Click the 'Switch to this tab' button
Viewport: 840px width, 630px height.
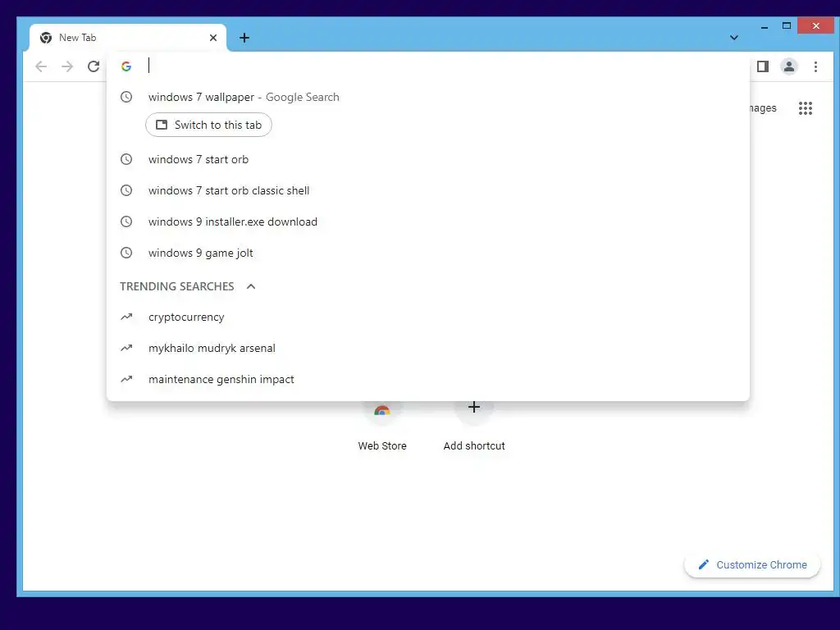click(208, 125)
